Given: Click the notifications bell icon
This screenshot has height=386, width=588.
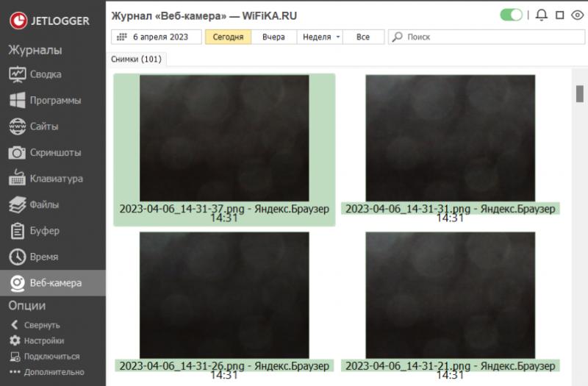Looking at the screenshot, I should pyautogui.click(x=542, y=15).
